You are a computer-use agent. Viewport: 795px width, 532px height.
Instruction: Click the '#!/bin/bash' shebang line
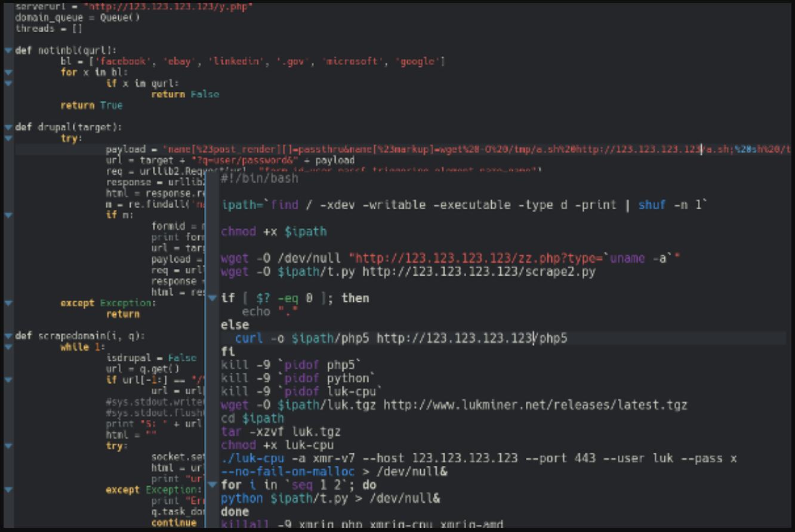259,178
